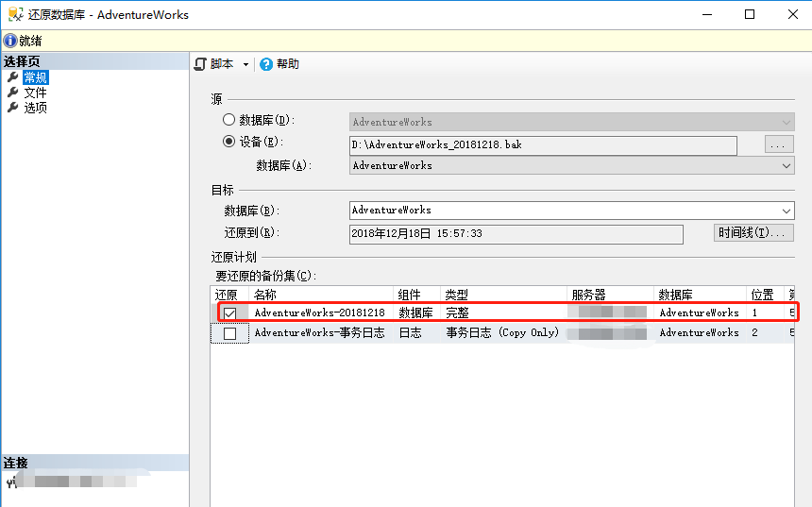Viewport: 812px width, 507px height.
Task: Click the wrench icon beside 选项
Action: (13, 108)
